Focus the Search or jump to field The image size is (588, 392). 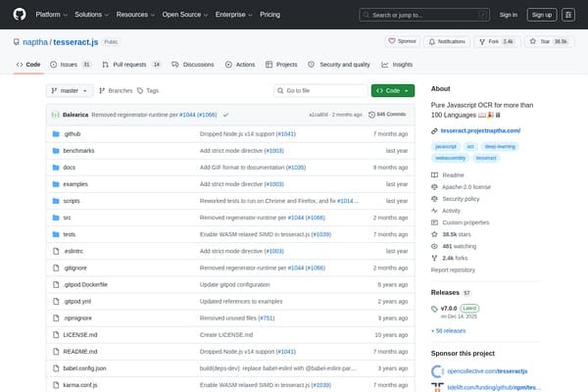(424, 15)
